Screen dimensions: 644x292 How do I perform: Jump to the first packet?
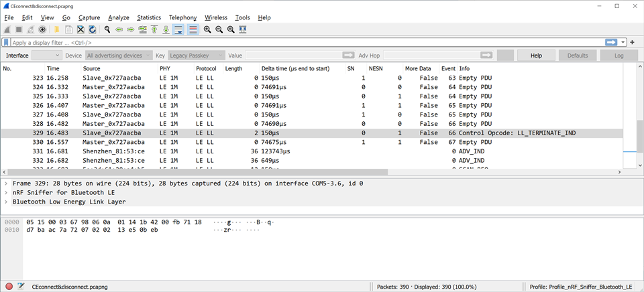pyautogui.click(x=154, y=29)
